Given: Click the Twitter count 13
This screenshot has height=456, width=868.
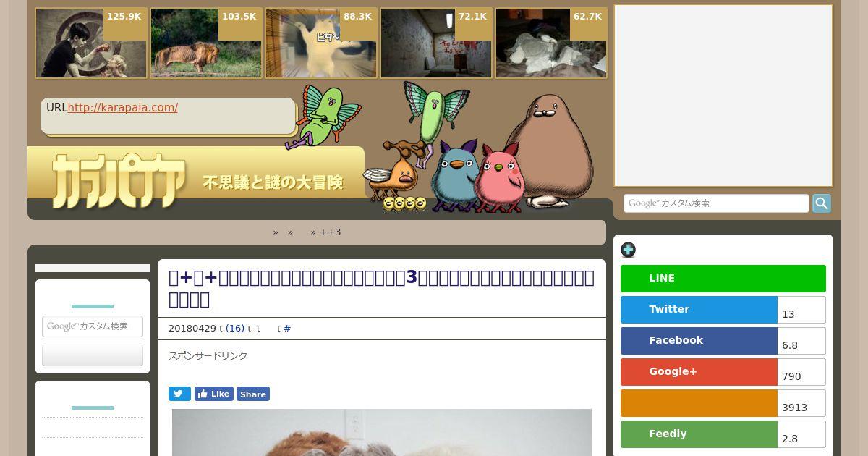Looking at the screenshot, I should pos(801,310).
